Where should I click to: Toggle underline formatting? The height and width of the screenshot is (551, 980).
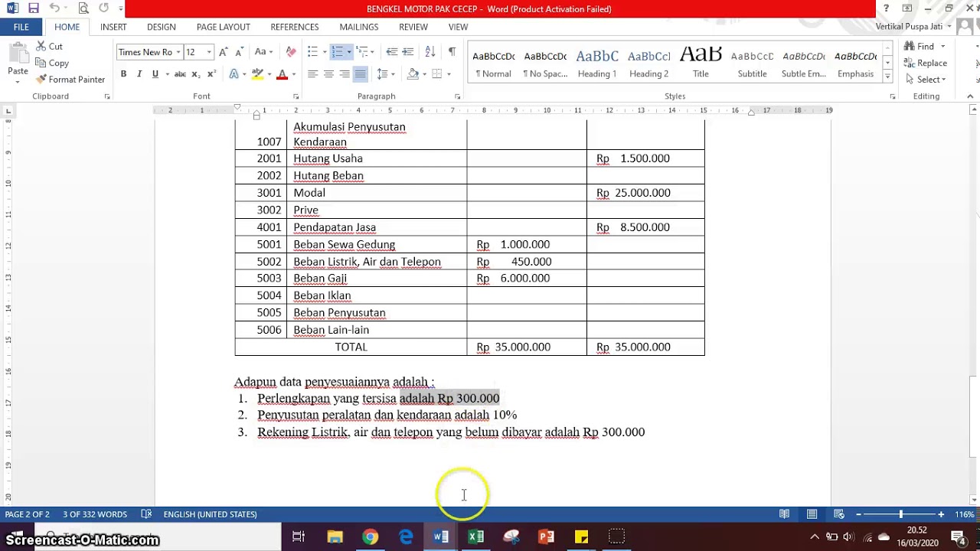(155, 74)
